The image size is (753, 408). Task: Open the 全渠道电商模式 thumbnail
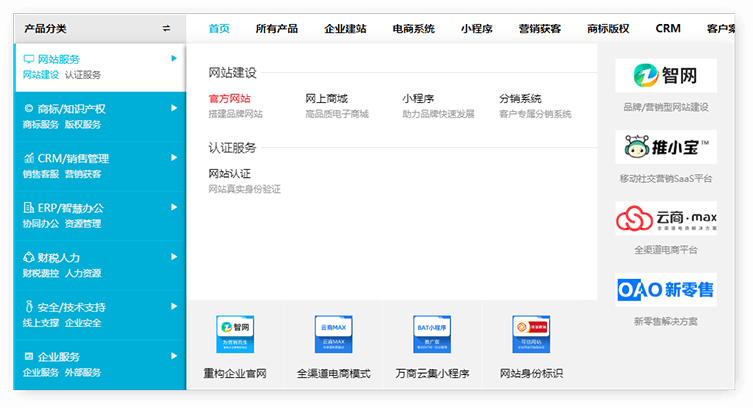[x=333, y=335]
